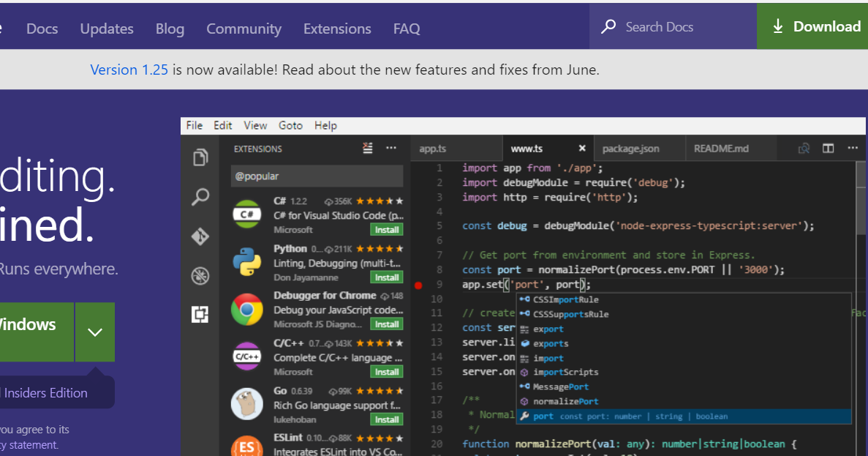Screen dimensions: 868x456
Task: Install the Go extension
Action: pyautogui.click(x=386, y=419)
